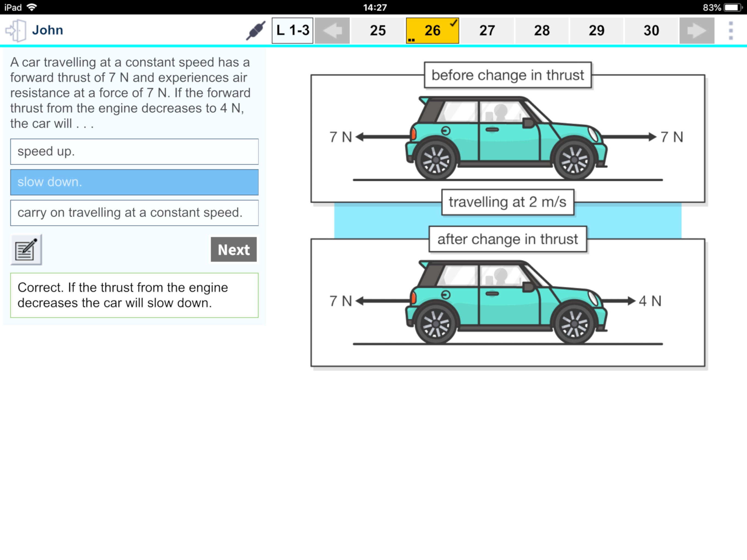747x560 pixels.
Task: Choose "carry on travelling at a constant speed."
Action: tap(135, 213)
